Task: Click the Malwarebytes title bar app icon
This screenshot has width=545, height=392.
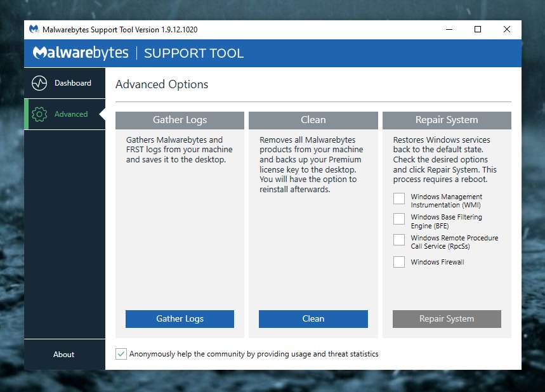Action: 34,29
